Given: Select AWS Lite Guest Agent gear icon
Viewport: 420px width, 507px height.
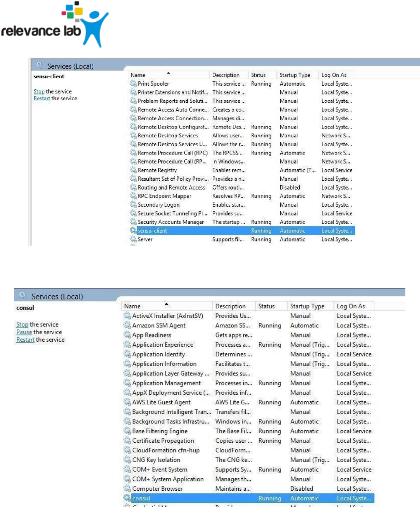Looking at the screenshot, I should pyautogui.click(x=127, y=402).
